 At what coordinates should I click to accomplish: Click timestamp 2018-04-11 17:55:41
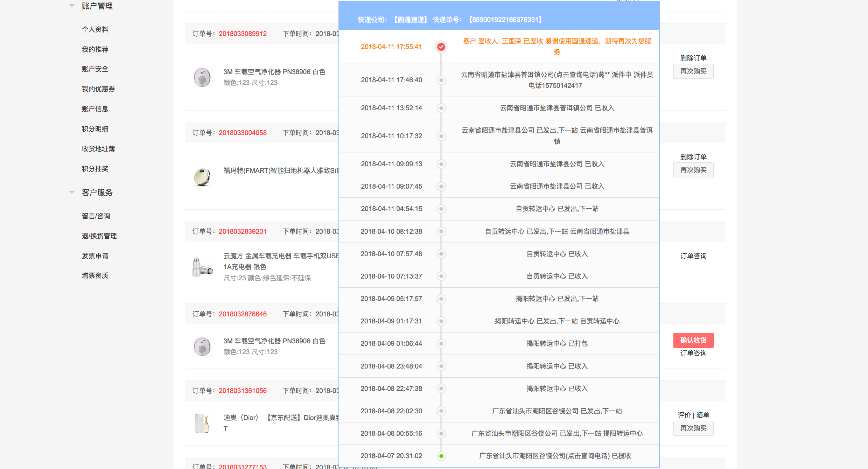[391, 47]
